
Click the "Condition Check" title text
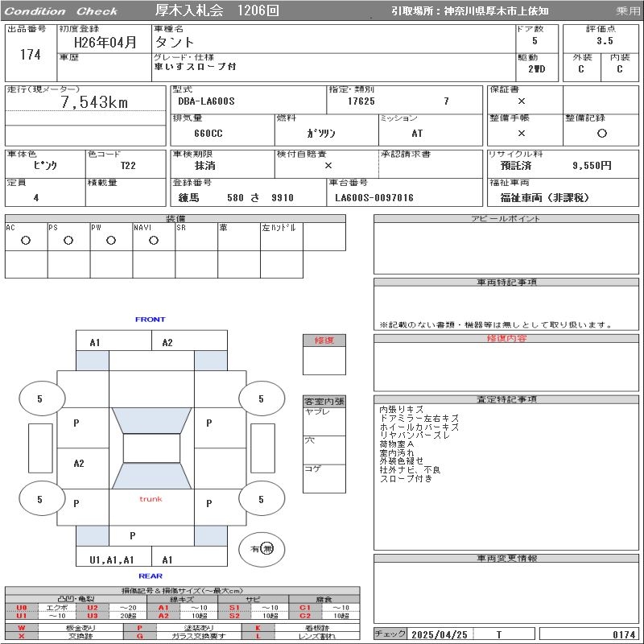coord(61,11)
